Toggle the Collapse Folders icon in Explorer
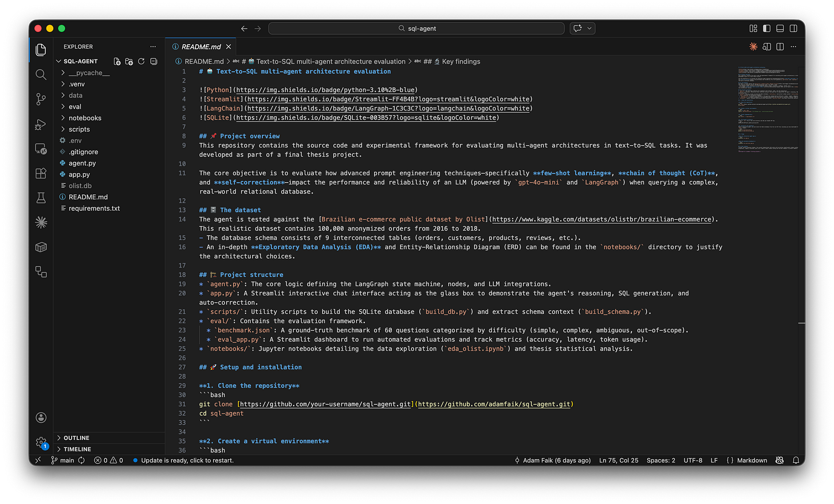 154,61
